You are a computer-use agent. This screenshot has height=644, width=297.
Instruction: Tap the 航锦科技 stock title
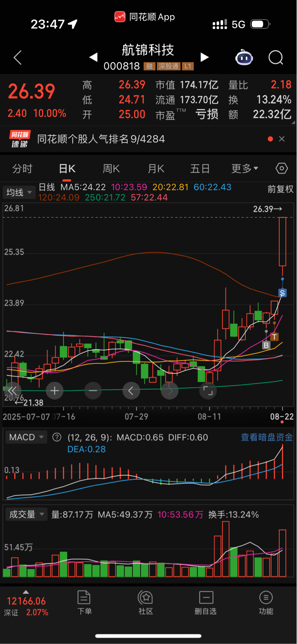(x=148, y=50)
